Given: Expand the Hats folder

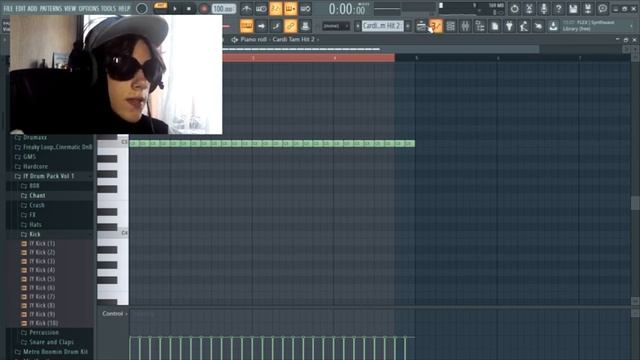Looking at the screenshot, I should [35, 224].
